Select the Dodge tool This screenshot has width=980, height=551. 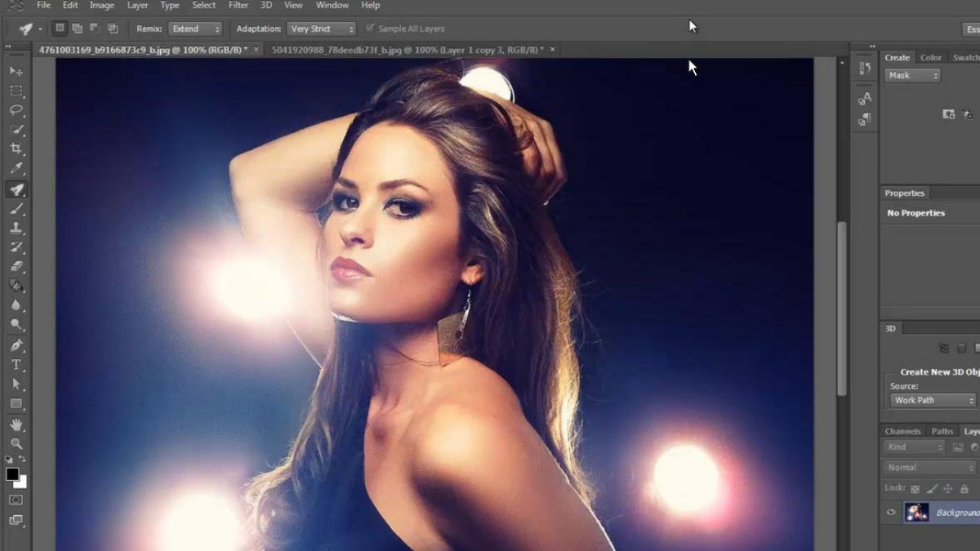pyautogui.click(x=16, y=325)
